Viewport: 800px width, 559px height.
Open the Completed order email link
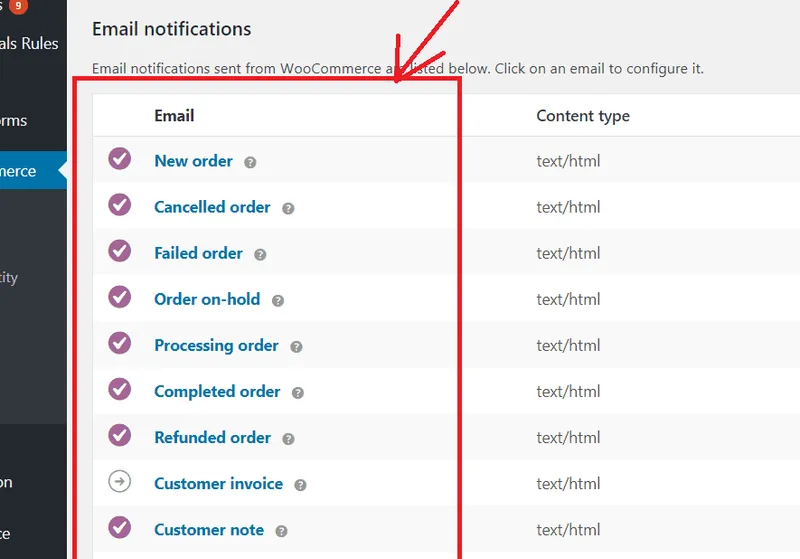(x=217, y=391)
